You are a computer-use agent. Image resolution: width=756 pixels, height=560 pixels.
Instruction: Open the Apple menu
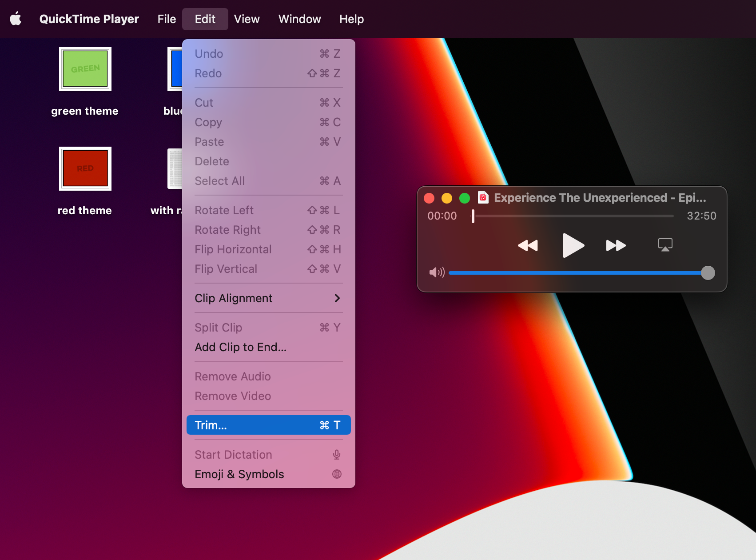pos(16,19)
